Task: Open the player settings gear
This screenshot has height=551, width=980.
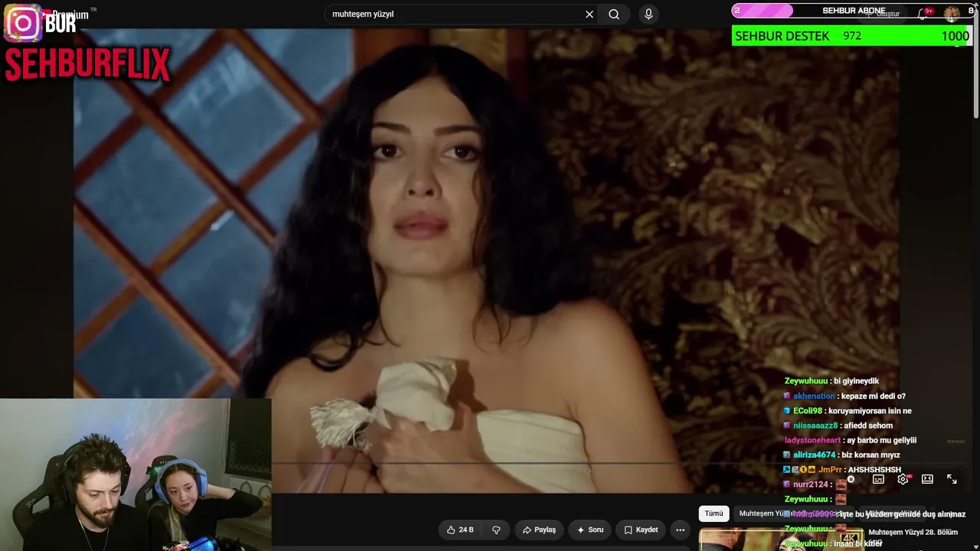Action: 903,479
